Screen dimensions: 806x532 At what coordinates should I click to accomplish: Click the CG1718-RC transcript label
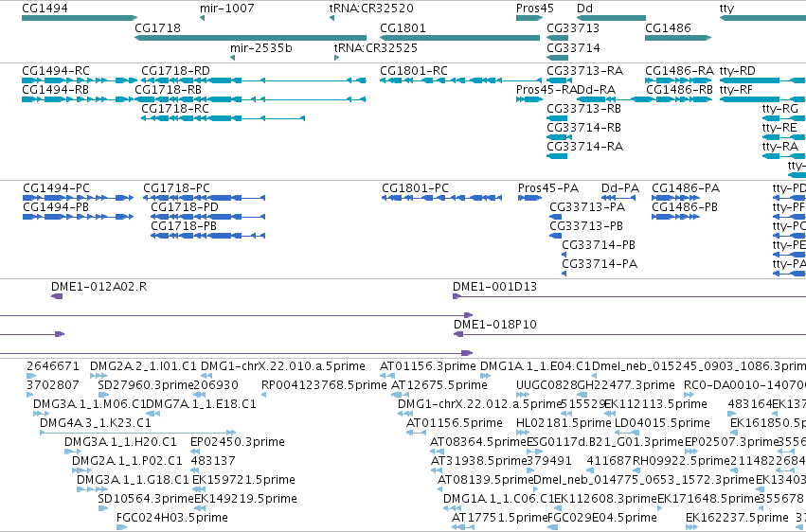tap(175, 108)
